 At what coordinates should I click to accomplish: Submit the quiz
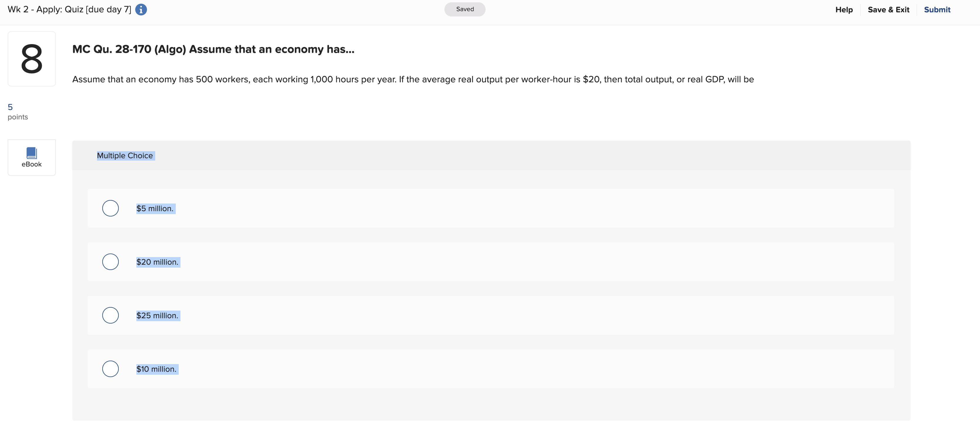tap(936, 10)
